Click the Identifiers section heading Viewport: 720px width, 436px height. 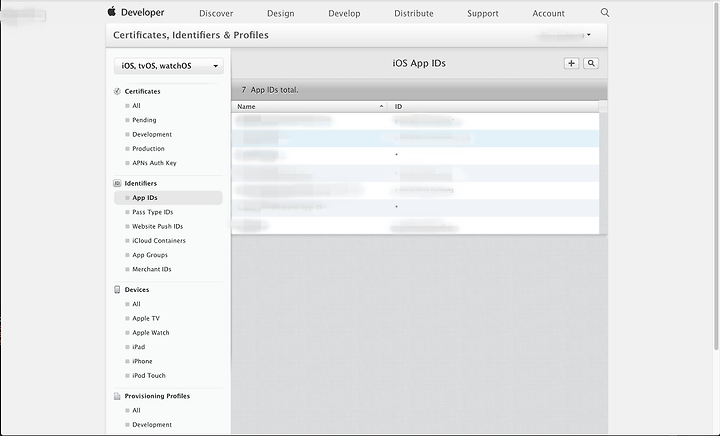[x=141, y=183]
